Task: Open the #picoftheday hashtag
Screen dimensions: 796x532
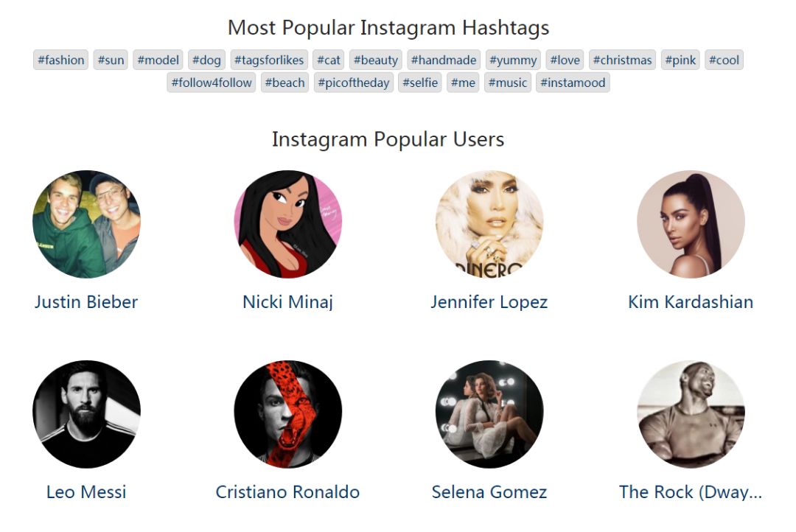Action: tap(354, 83)
